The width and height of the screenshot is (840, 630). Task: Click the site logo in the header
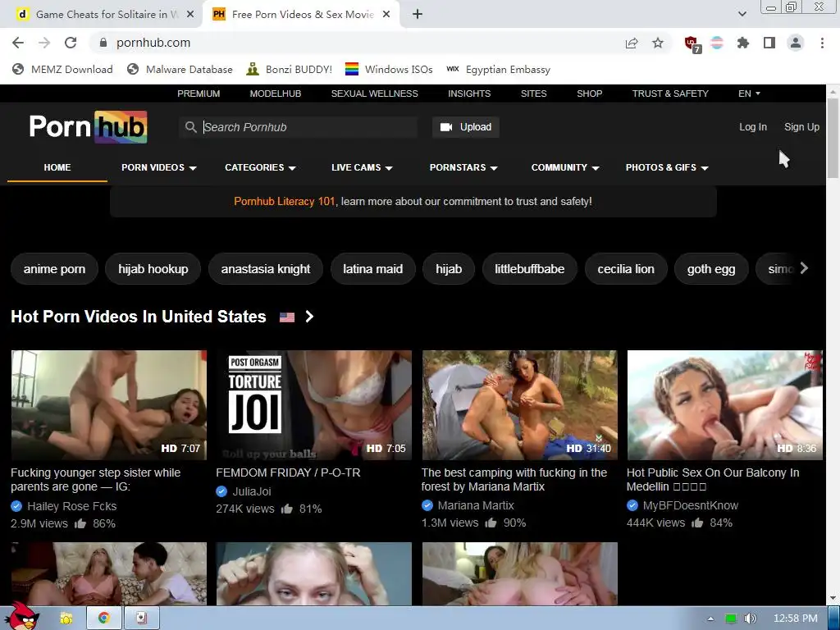[89, 127]
